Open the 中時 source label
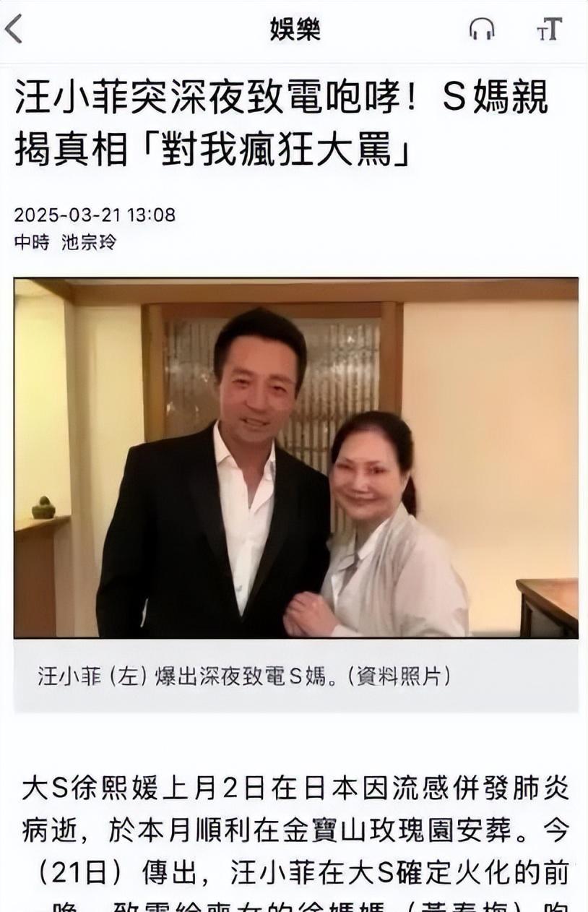 32,242
